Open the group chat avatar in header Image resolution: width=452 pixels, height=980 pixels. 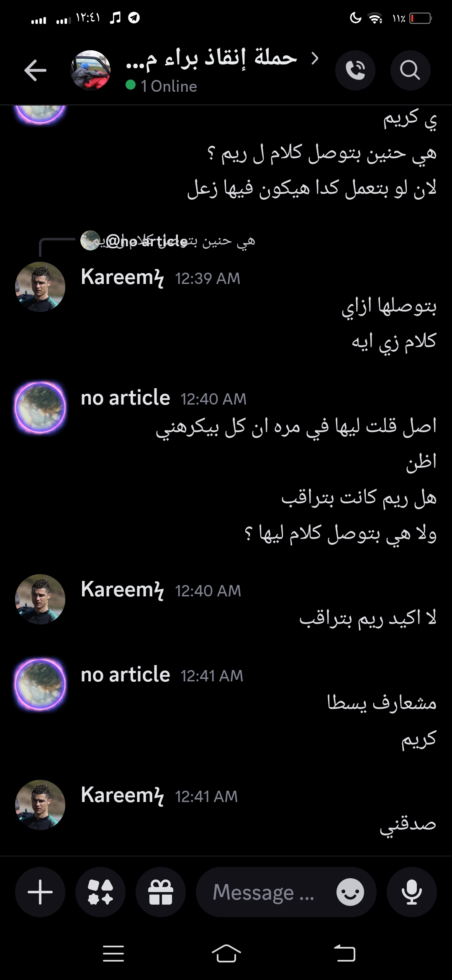[x=90, y=70]
